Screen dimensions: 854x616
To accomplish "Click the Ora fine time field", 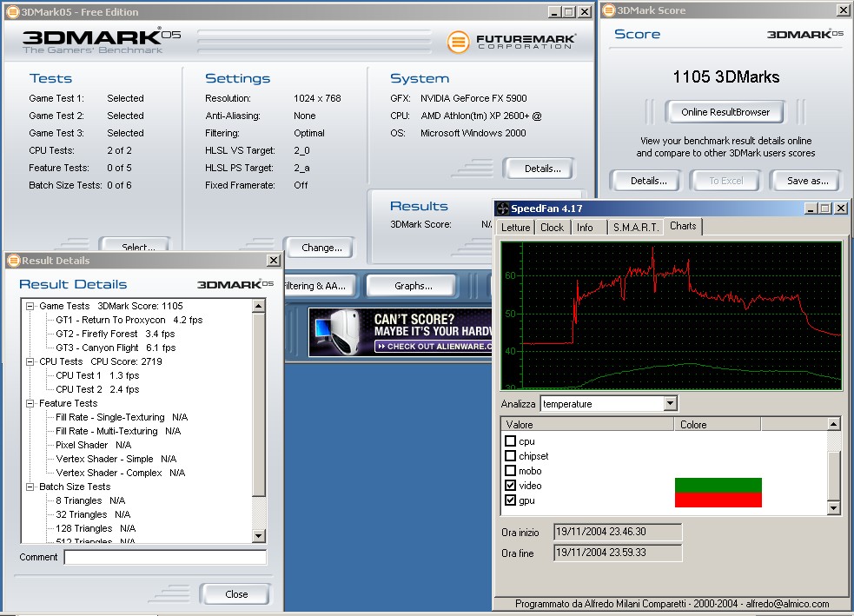I will click(x=618, y=553).
